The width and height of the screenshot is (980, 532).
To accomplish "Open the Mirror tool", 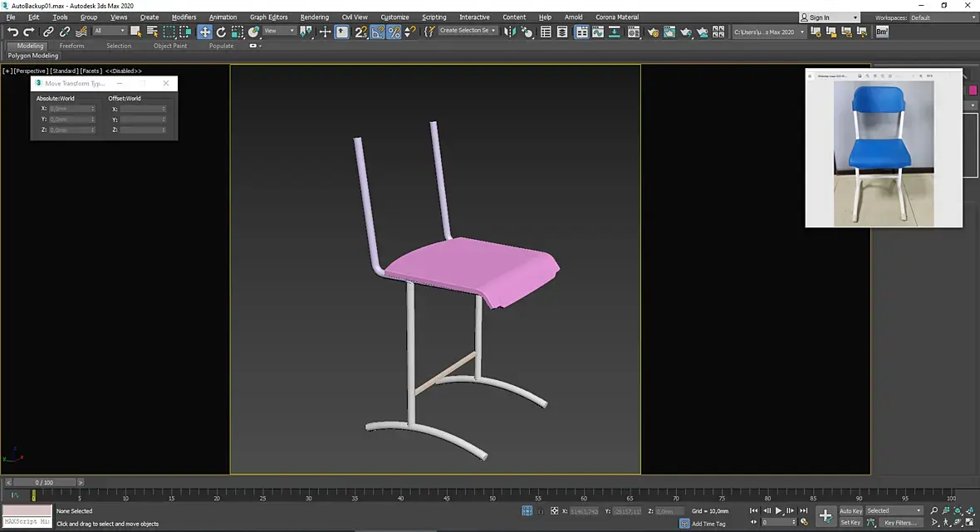I will [510, 32].
